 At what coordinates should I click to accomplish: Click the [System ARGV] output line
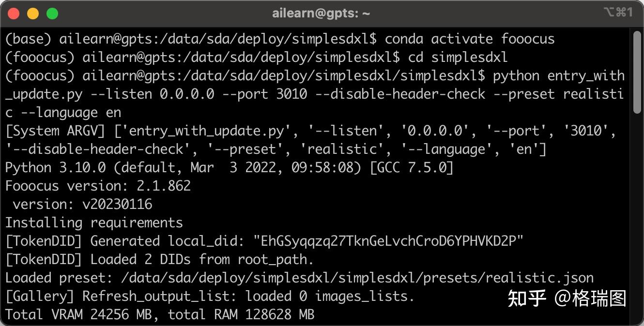310,140
